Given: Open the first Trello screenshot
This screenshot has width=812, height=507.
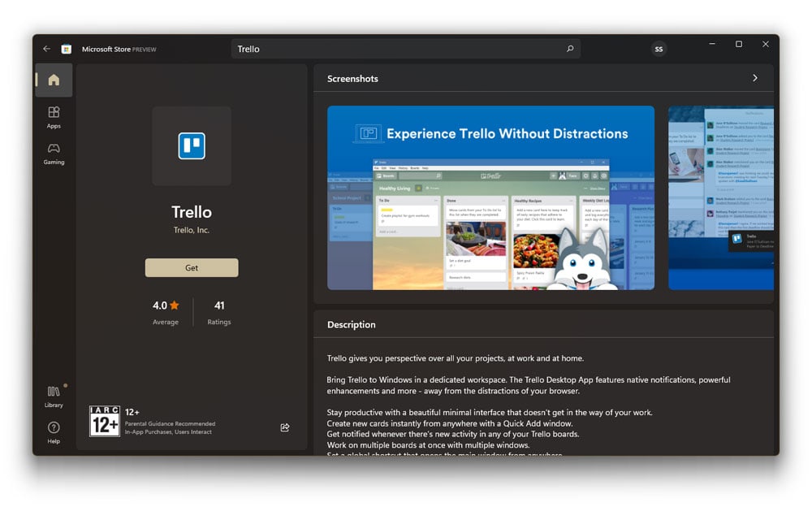Looking at the screenshot, I should [491, 198].
